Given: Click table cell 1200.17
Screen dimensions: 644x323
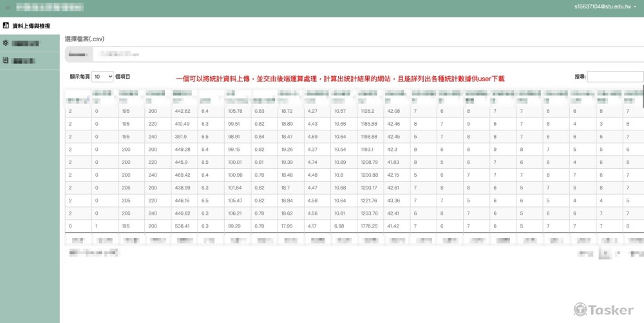Looking at the screenshot, I should [371, 188].
